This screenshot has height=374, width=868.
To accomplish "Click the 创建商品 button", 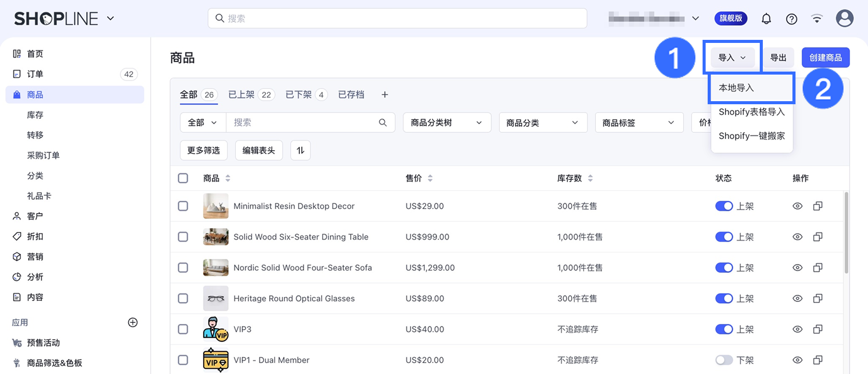I will point(825,58).
